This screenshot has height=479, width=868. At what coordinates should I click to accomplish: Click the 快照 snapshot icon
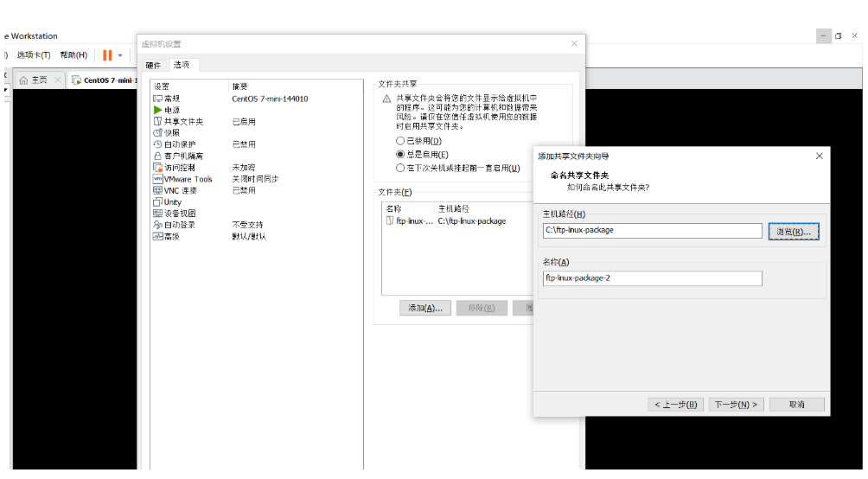tap(157, 133)
